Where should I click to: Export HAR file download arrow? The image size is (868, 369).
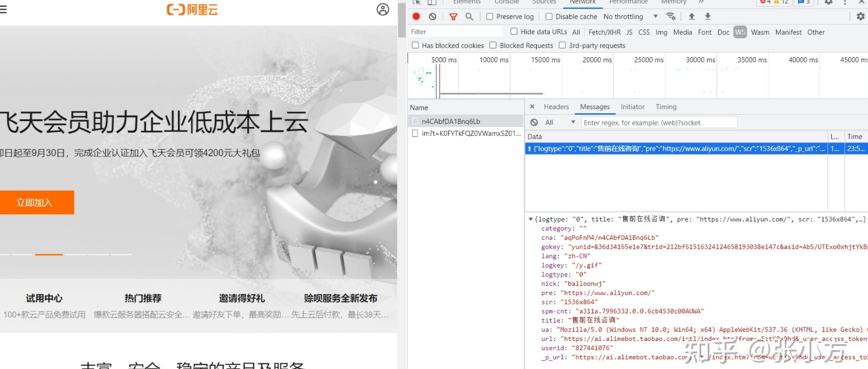[x=708, y=16]
